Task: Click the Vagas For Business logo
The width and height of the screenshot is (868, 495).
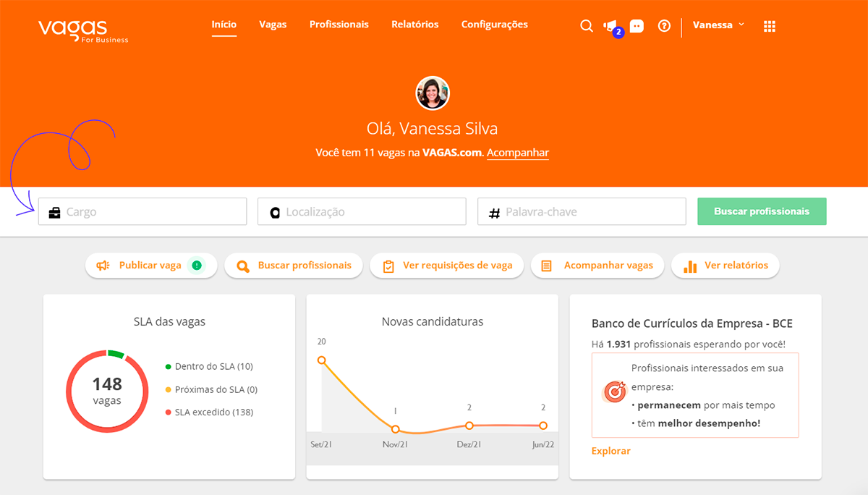Action: click(83, 30)
